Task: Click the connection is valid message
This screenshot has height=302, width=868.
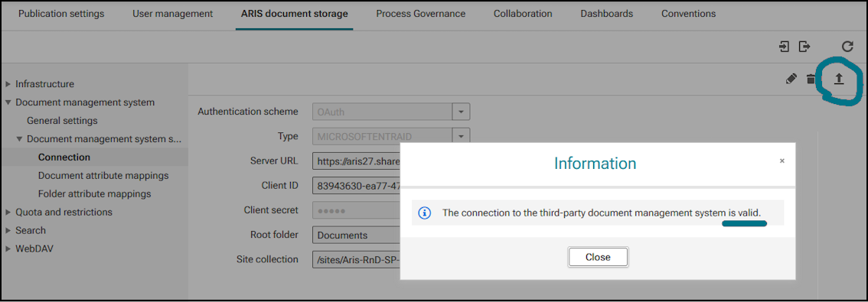Action: (x=602, y=213)
